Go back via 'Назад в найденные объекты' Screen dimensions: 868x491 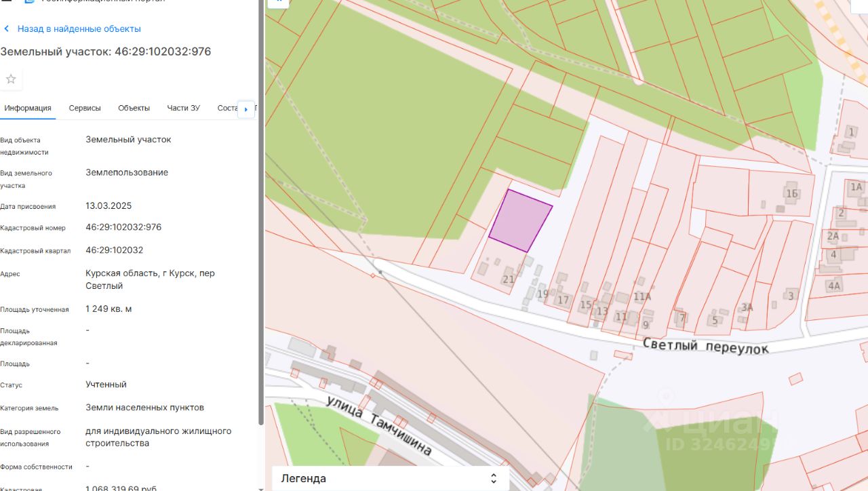coord(79,29)
